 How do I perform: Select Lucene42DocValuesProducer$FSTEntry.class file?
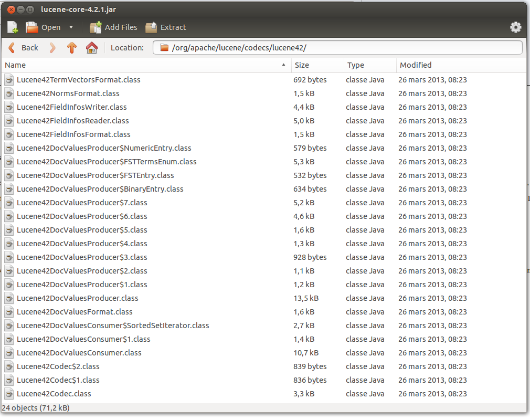point(263,175)
